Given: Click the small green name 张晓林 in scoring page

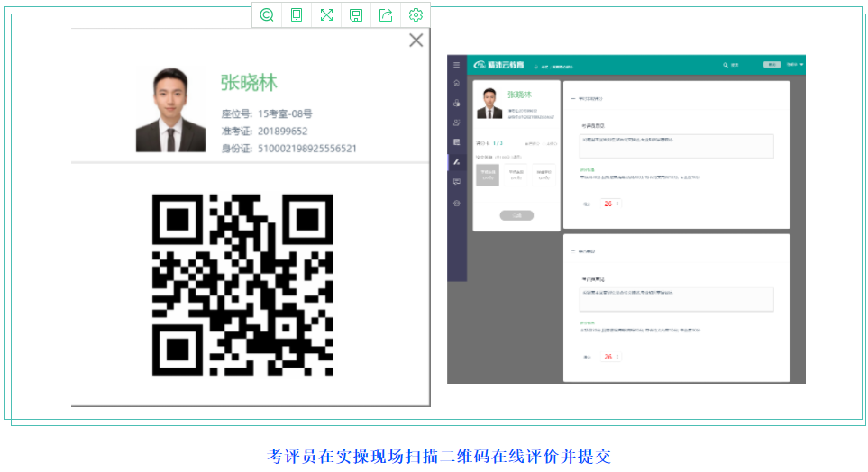Looking at the screenshot, I should click(519, 95).
